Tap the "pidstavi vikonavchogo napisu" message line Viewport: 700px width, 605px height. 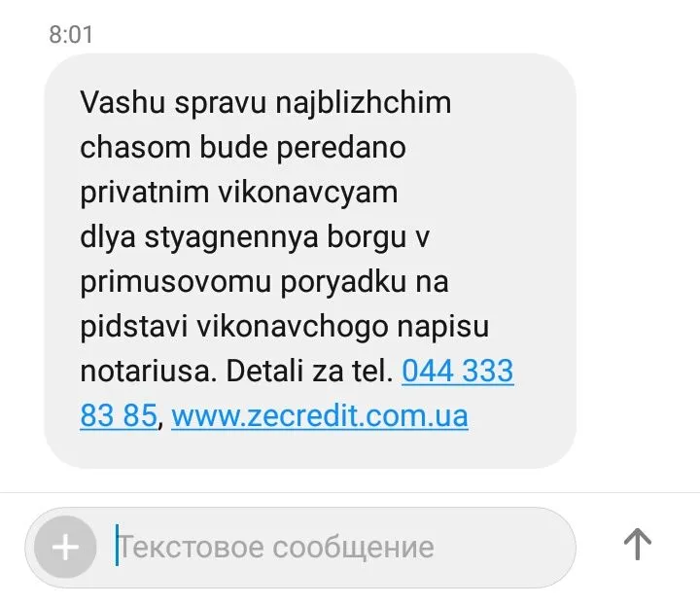tap(284, 328)
